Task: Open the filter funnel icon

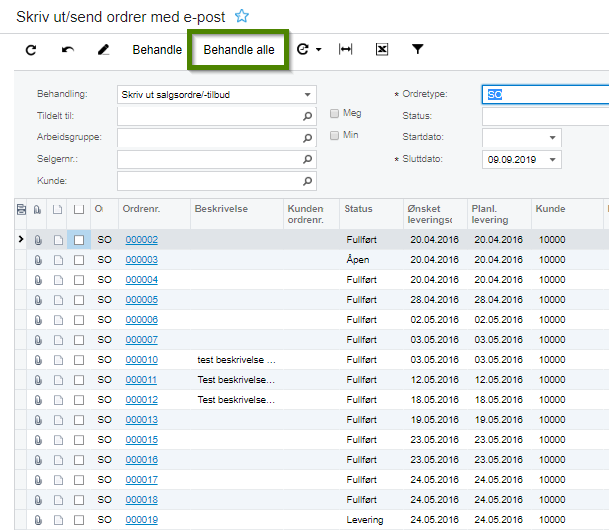Action: click(x=418, y=49)
